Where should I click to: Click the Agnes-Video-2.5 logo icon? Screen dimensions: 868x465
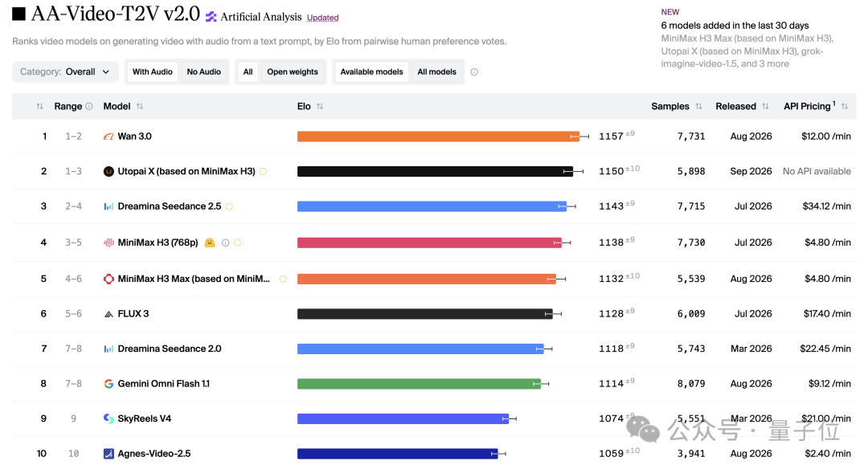click(108, 454)
